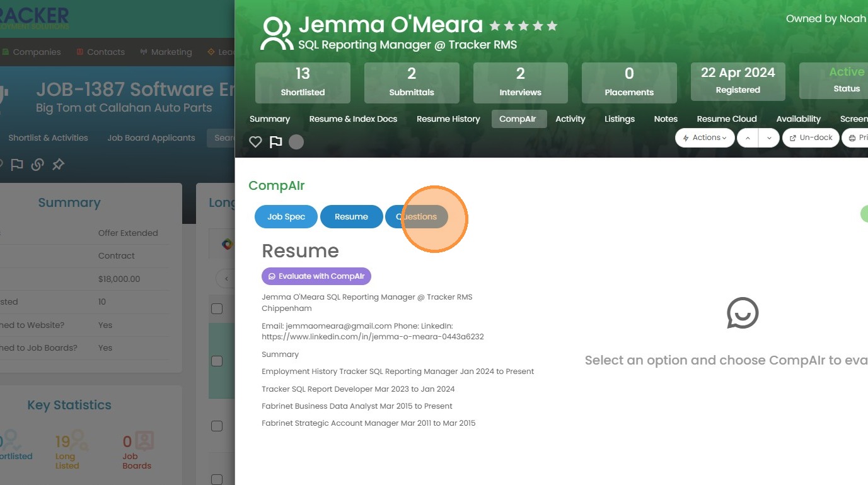The width and height of the screenshot is (868, 485).
Task: Click the multicolored icon under the Long list heading
Action: pos(228,243)
